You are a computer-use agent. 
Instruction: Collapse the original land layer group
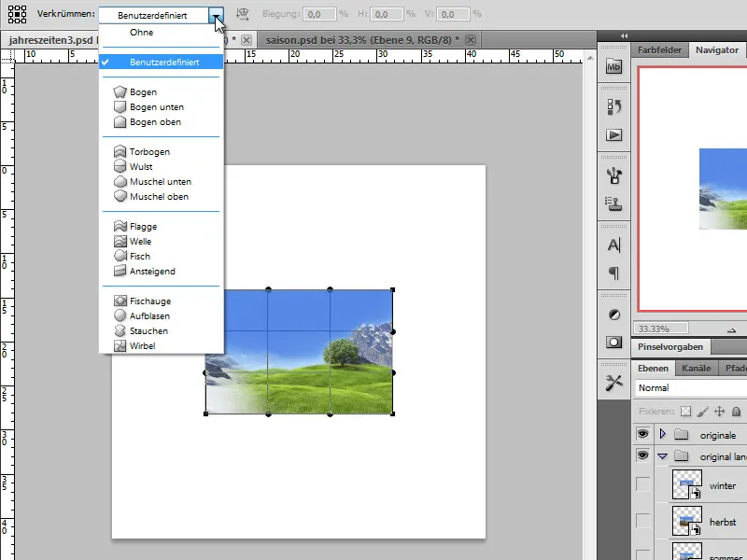point(662,456)
